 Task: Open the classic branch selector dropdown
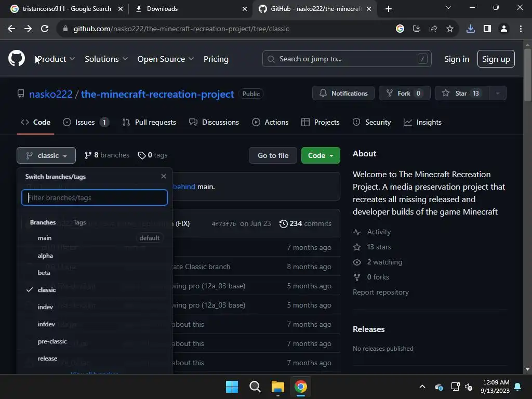click(46, 155)
